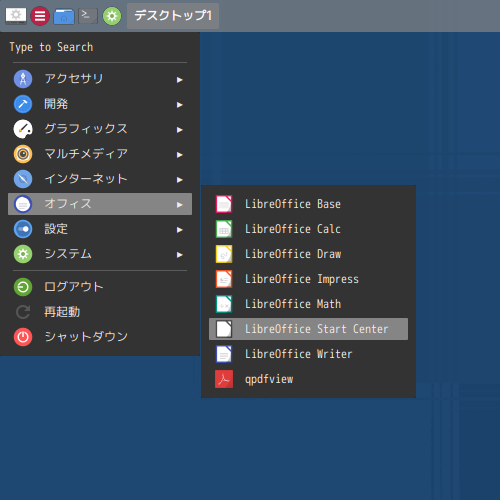The width and height of the screenshot is (500, 500).
Task: Launch LibreOffice Math from submenu text
Action: point(293,304)
